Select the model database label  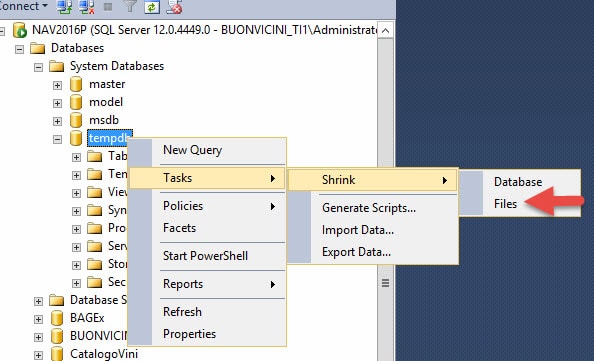pyautogui.click(x=106, y=102)
